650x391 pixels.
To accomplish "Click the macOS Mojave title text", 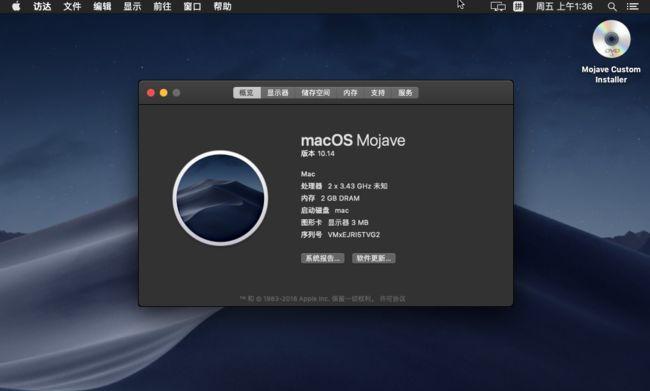I will click(x=353, y=140).
